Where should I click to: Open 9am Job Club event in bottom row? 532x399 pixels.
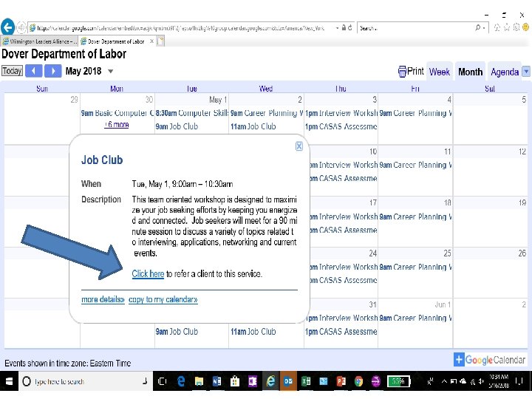click(177, 331)
